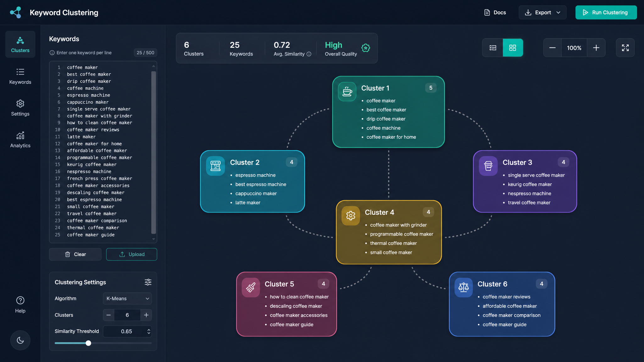The height and width of the screenshot is (362, 644).
Task: Select 'coffee maker accessories' in Cluster 5
Action: click(x=298, y=315)
